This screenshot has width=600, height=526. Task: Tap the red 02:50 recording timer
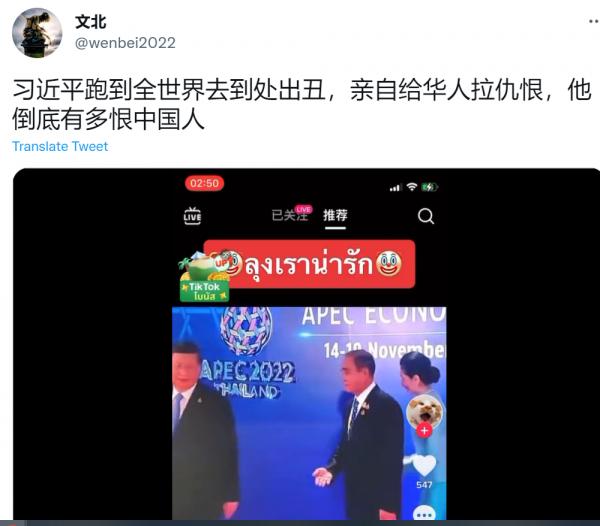204,183
